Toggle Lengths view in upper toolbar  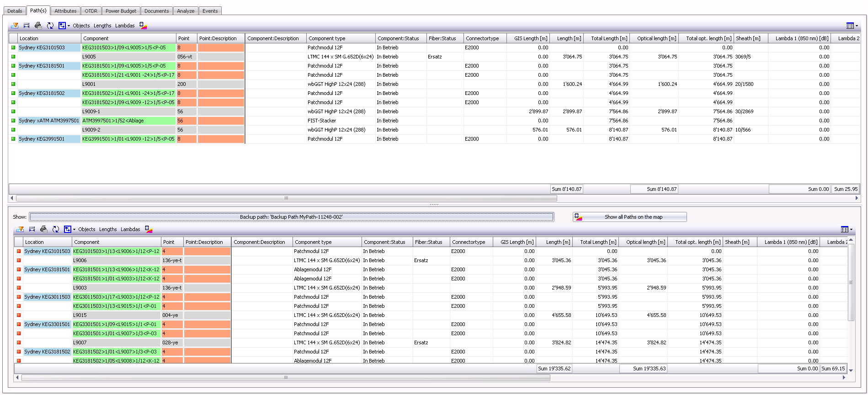(x=102, y=26)
